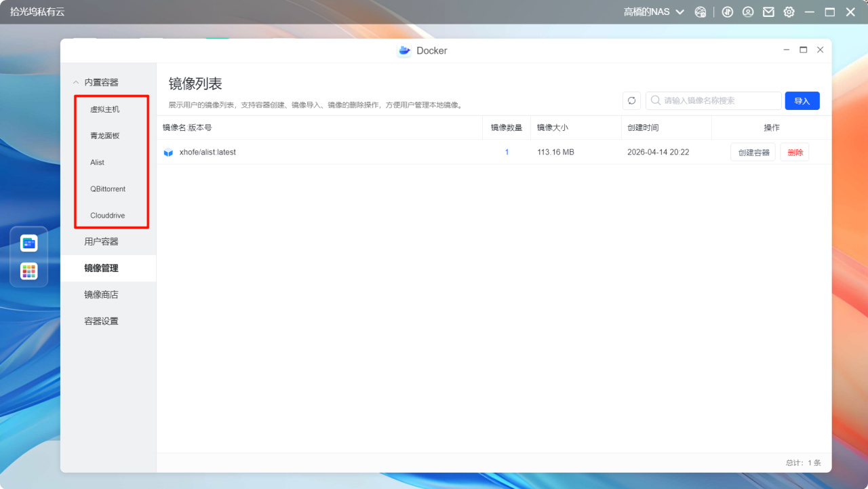868x489 pixels.
Task: Maximize the Docker window
Action: click(804, 50)
